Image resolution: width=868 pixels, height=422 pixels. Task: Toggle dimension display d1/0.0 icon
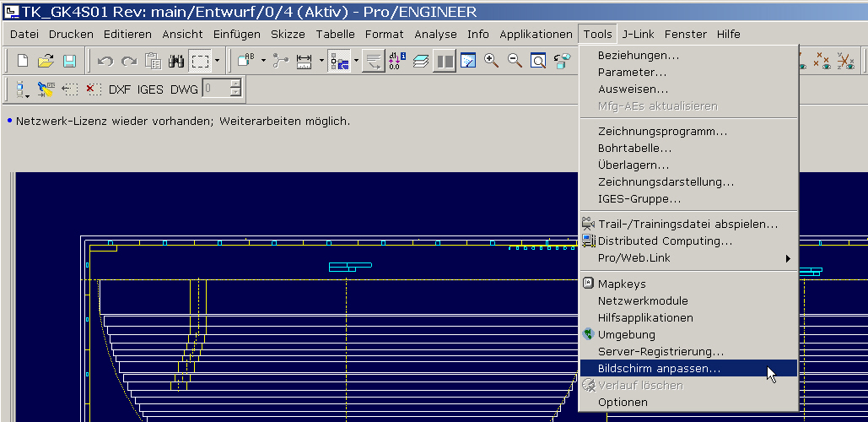pos(397,61)
